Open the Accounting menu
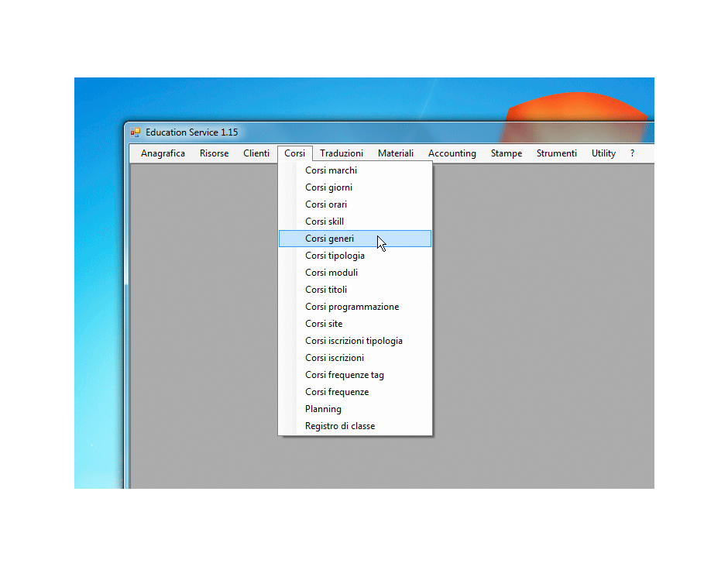 click(x=452, y=153)
